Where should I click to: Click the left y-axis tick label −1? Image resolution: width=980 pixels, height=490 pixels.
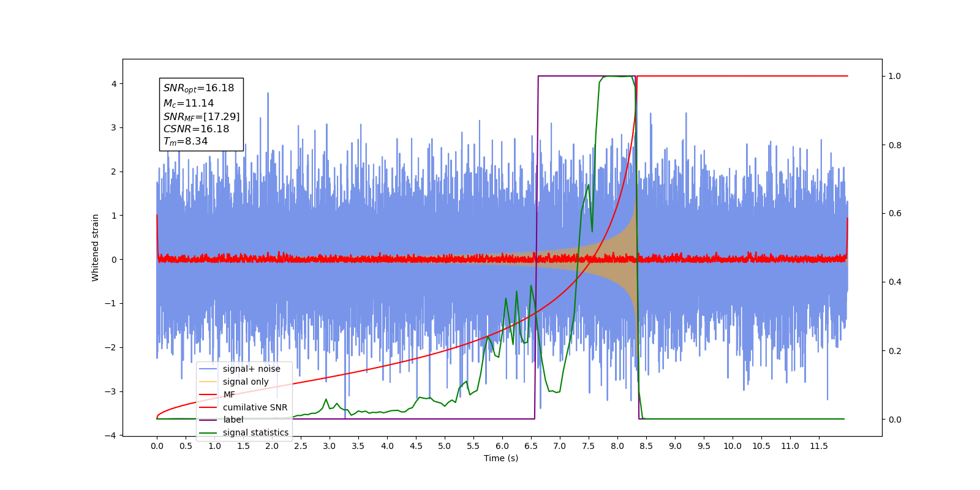[x=110, y=304]
